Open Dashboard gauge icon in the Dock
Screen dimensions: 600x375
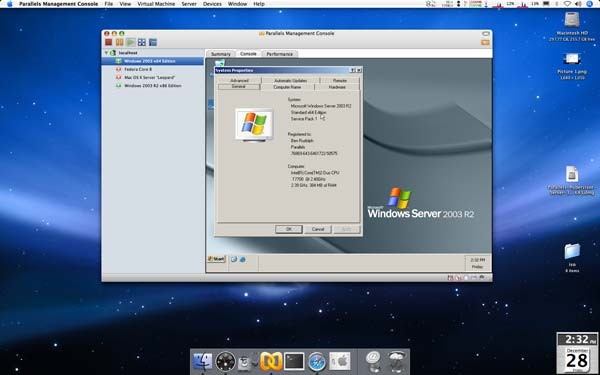click(225, 361)
